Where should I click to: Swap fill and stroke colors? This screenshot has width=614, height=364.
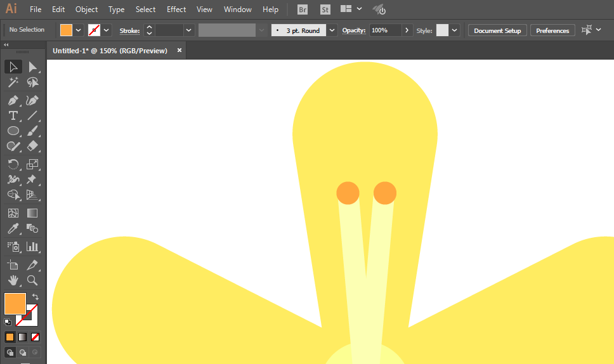pos(36,297)
